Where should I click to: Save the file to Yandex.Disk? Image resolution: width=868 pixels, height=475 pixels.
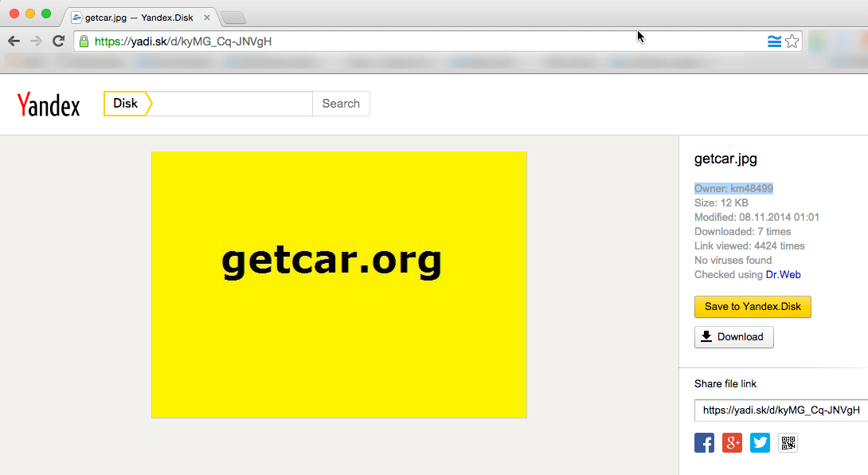point(752,306)
